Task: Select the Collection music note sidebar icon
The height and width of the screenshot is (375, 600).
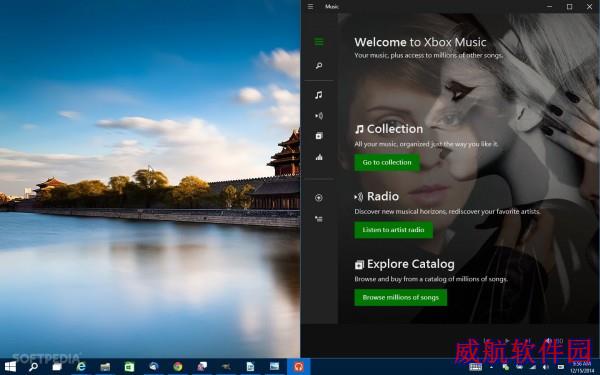Action: click(x=319, y=95)
